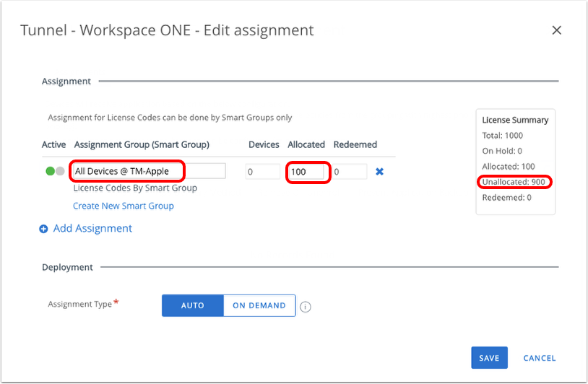This screenshot has height=384, width=588.
Task: Cancel editing the assignment
Action: pos(539,358)
